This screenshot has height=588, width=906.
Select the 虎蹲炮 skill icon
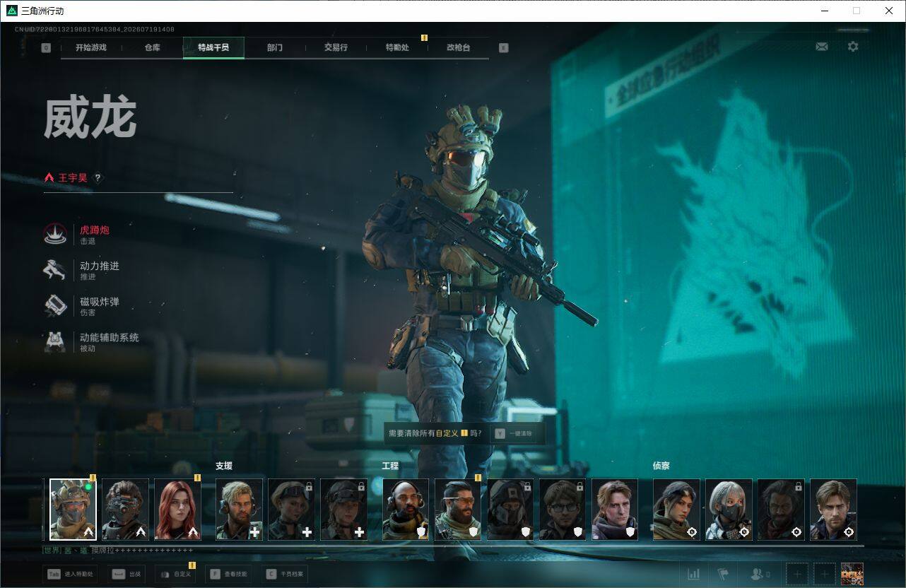56,235
